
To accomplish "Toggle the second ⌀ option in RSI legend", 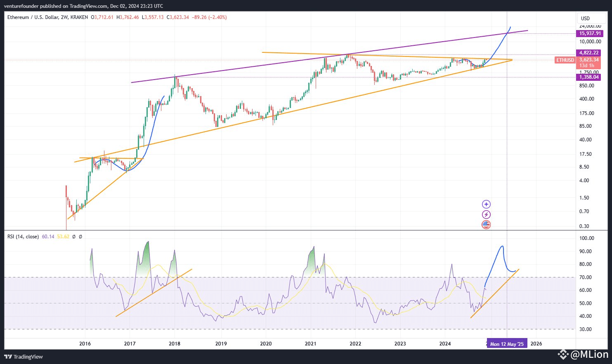I will (x=80, y=237).
